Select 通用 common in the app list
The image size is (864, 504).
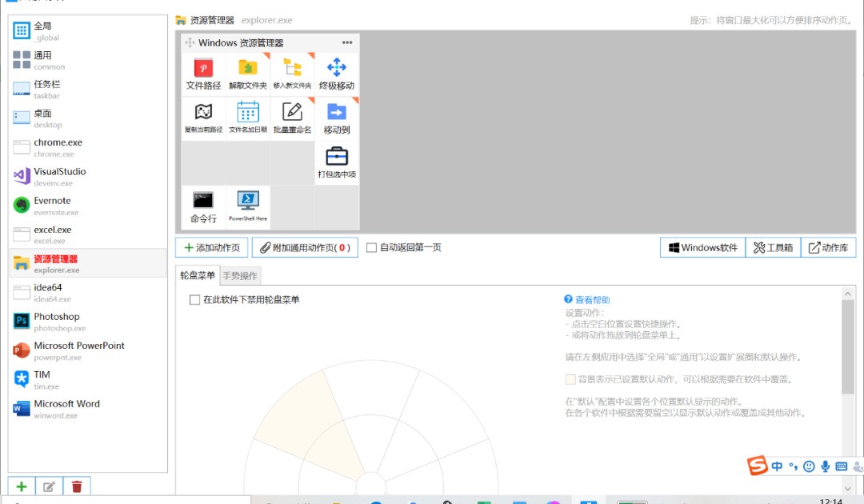(88, 60)
